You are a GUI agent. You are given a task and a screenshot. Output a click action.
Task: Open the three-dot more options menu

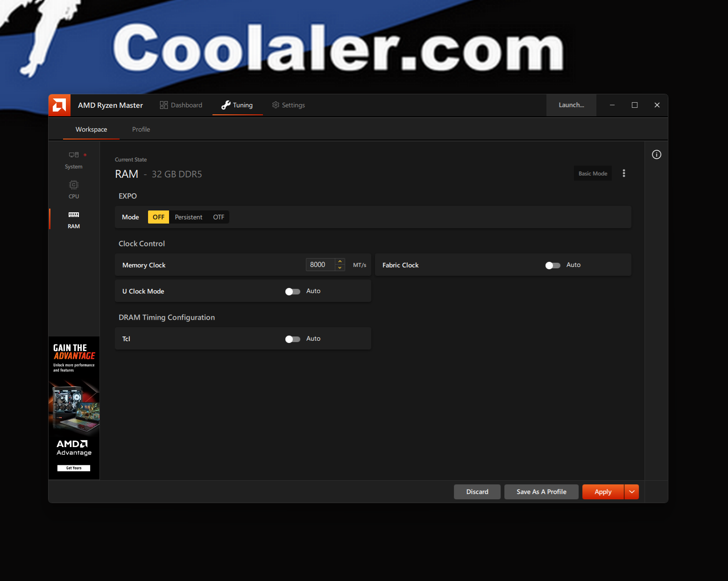pyautogui.click(x=624, y=173)
